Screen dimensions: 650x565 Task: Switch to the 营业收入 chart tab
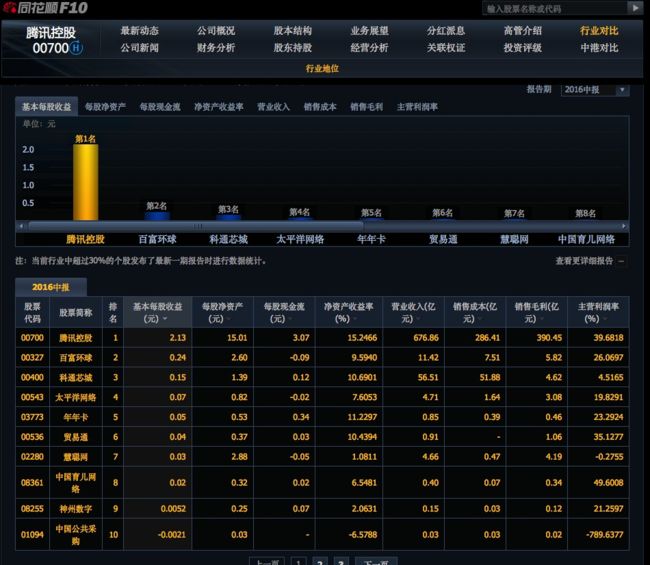274,107
